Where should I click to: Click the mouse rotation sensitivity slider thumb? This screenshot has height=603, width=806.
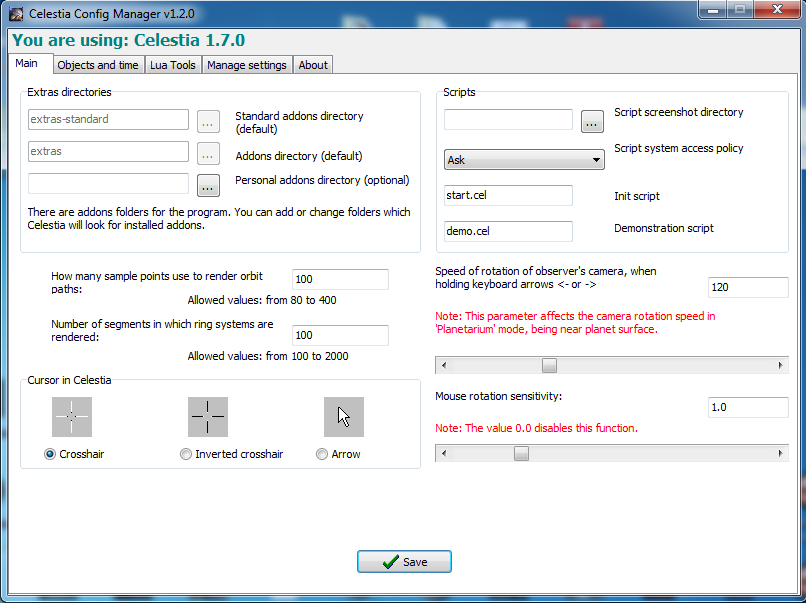521,453
